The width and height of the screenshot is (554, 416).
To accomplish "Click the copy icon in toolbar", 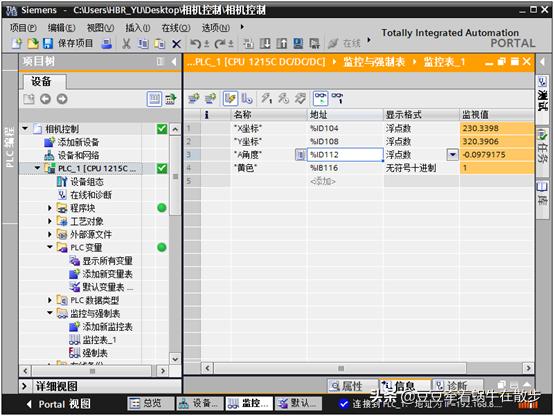I will pyautogui.click(x=143, y=44).
